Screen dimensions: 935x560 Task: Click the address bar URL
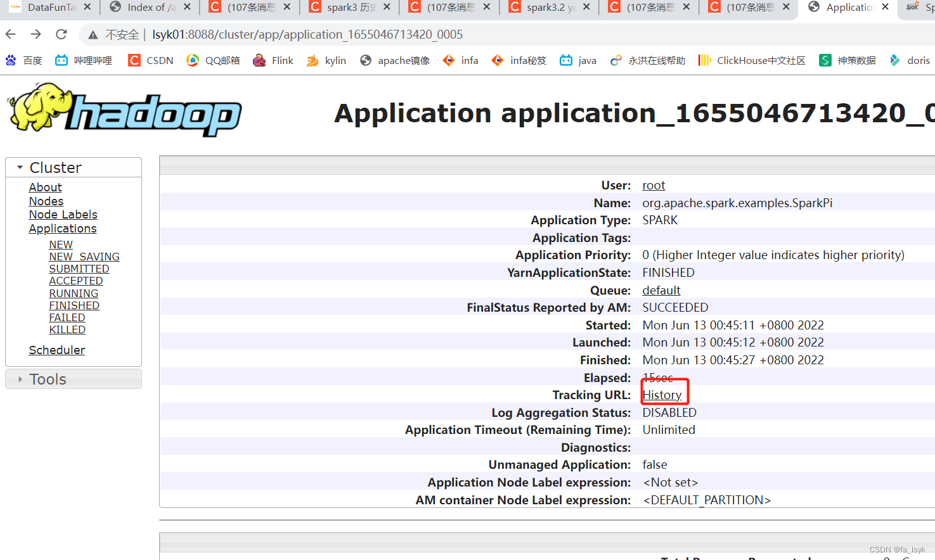[x=307, y=34]
